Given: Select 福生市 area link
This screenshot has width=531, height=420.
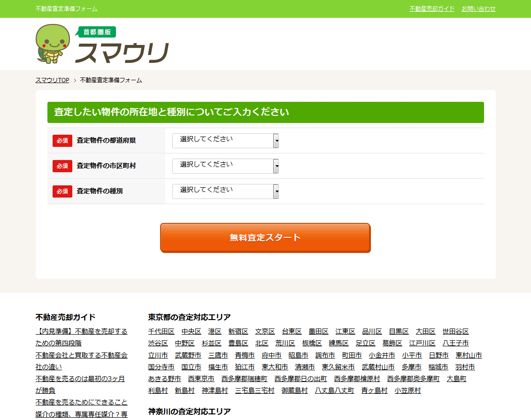Looking at the screenshot, I should point(218,367).
